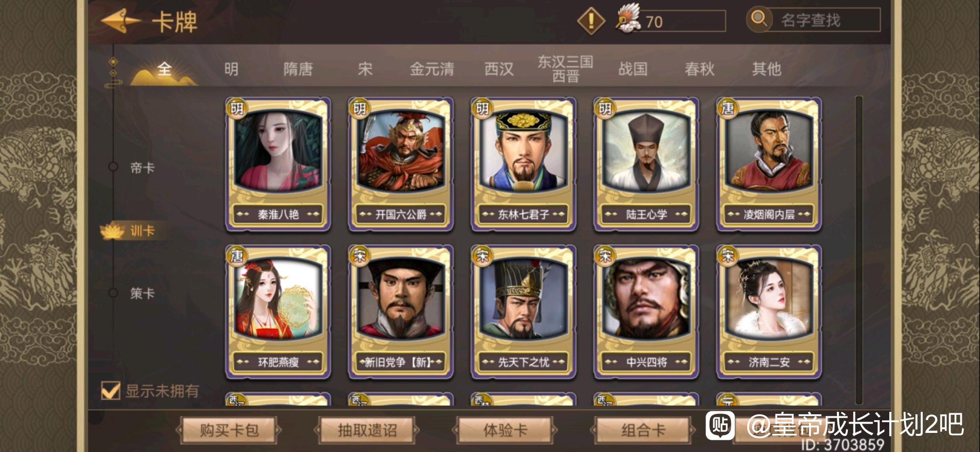The height and width of the screenshot is (452, 980).
Task: Switch to the 东汉三国西晋 tab
Action: (x=565, y=69)
